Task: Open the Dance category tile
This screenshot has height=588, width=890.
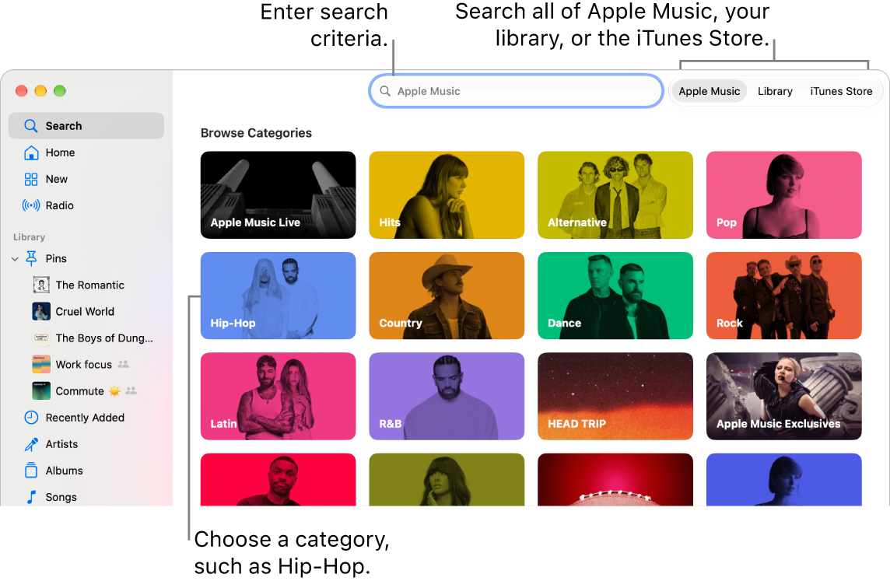Action: pyautogui.click(x=615, y=296)
